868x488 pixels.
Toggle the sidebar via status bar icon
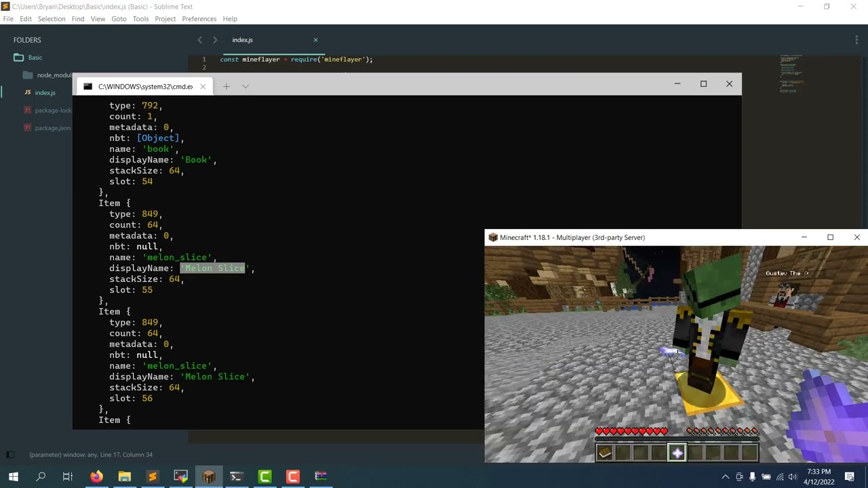pos(9,455)
